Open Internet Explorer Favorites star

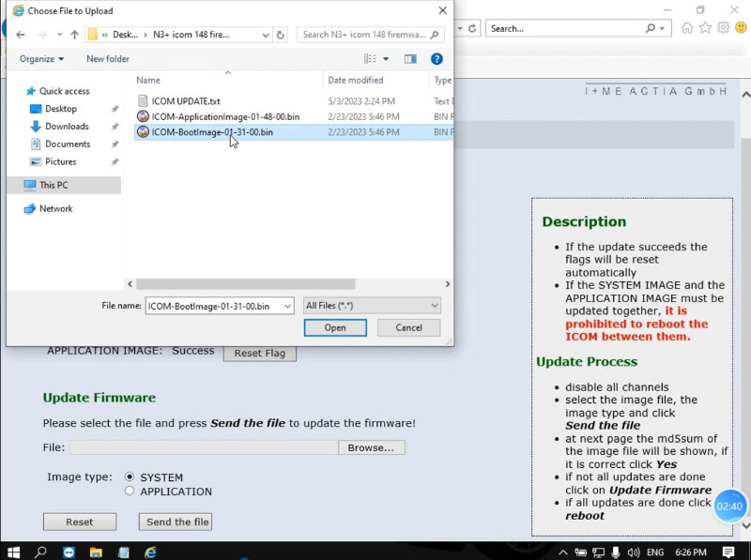point(705,28)
